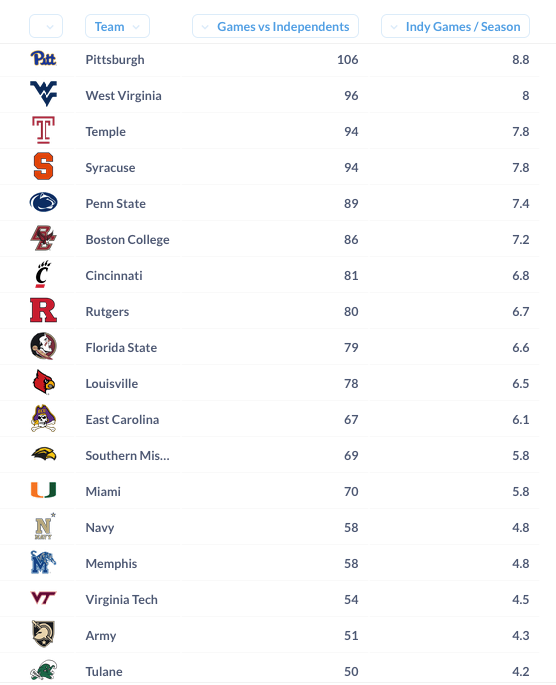This screenshot has width=556, height=685.
Task: Select the Tulane green wave logo
Action: (x=43, y=670)
